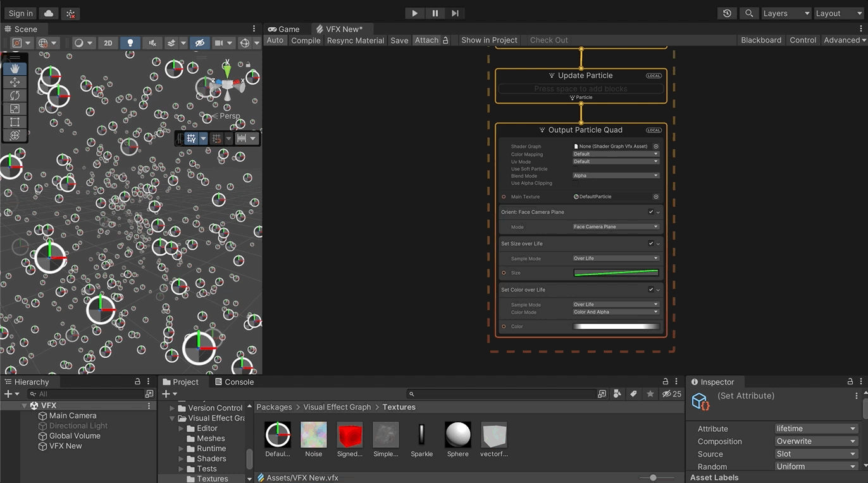Switch to the Game tab
This screenshot has width=868, height=483.
coord(284,29)
